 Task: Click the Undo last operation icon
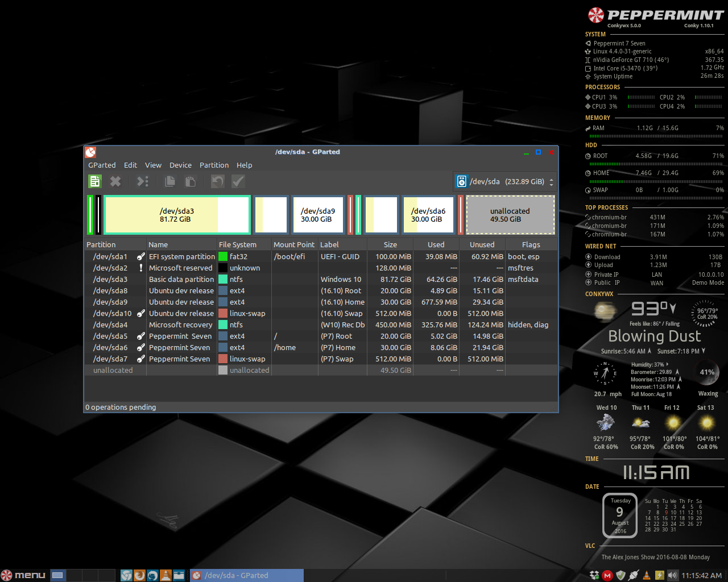pos(218,181)
